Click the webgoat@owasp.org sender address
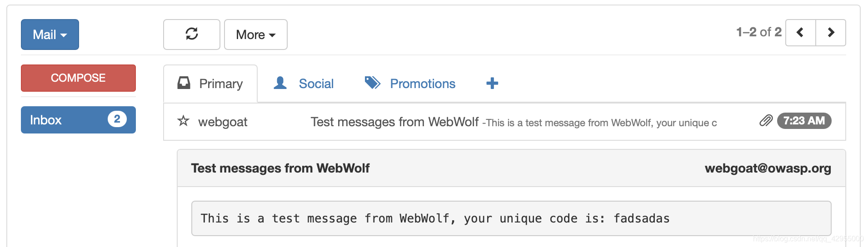The image size is (868, 247). (768, 168)
